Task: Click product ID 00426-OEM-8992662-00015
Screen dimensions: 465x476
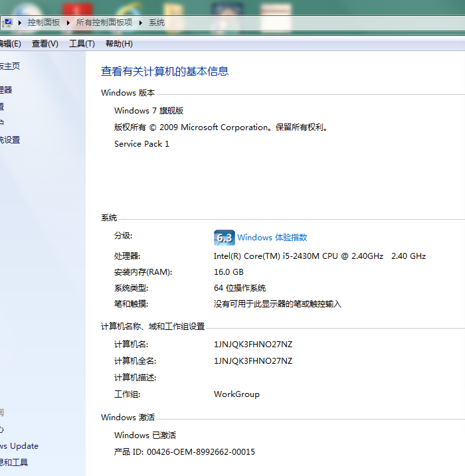Action: click(185, 451)
